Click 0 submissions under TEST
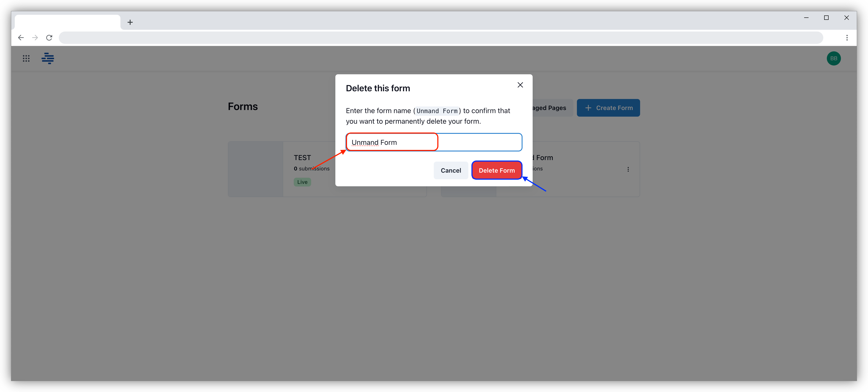The height and width of the screenshot is (392, 868). pyautogui.click(x=312, y=168)
